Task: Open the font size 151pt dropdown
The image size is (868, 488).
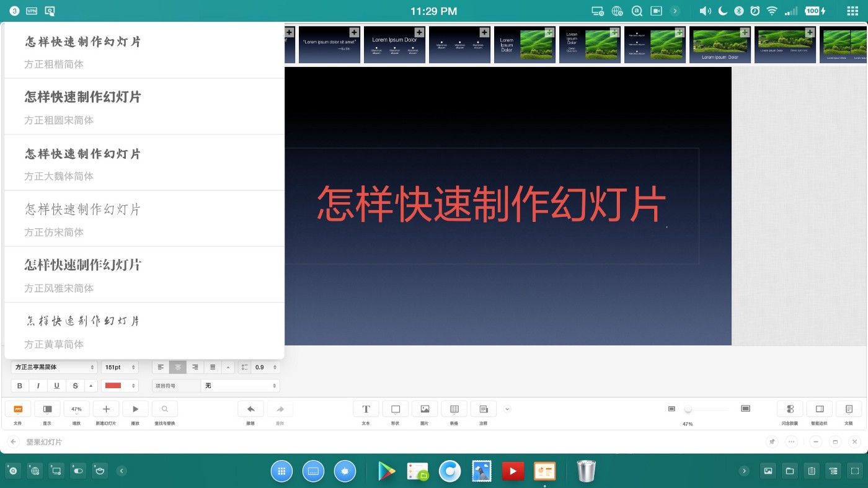Action: coord(120,367)
